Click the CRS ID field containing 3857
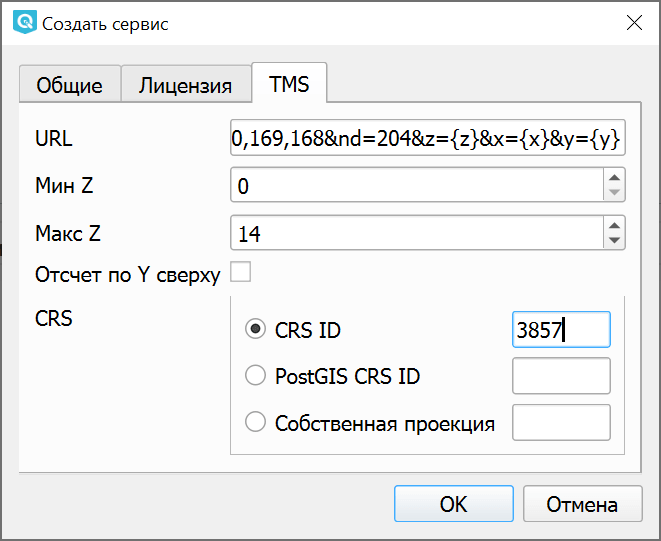This screenshot has height=541, width=661. click(560, 329)
